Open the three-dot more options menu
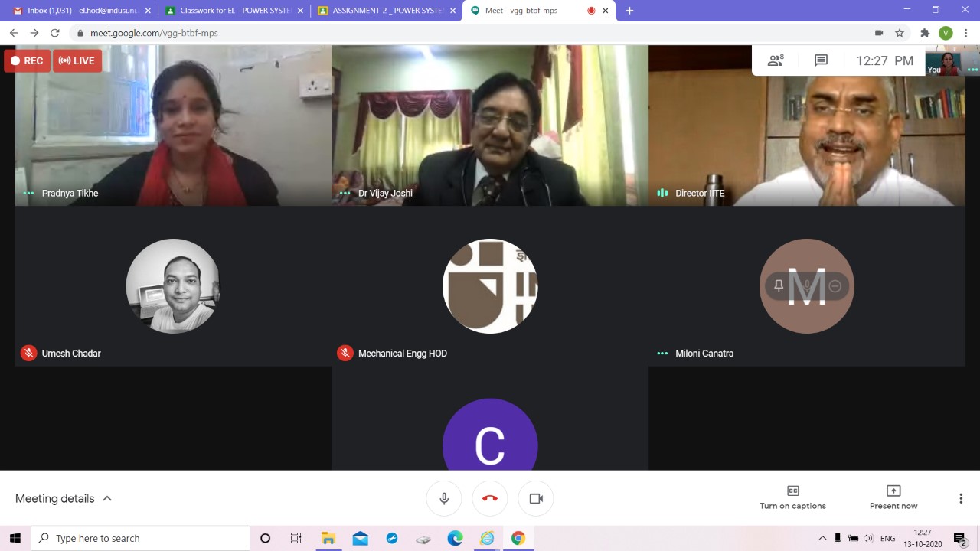The width and height of the screenshot is (980, 551). point(961,498)
